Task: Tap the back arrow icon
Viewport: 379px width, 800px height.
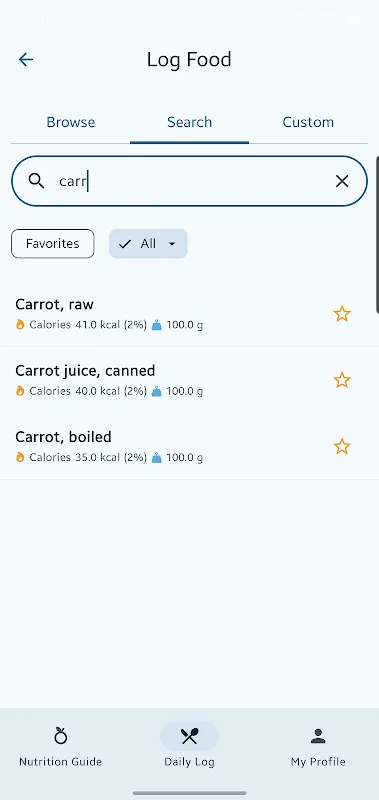Action: coord(26,60)
